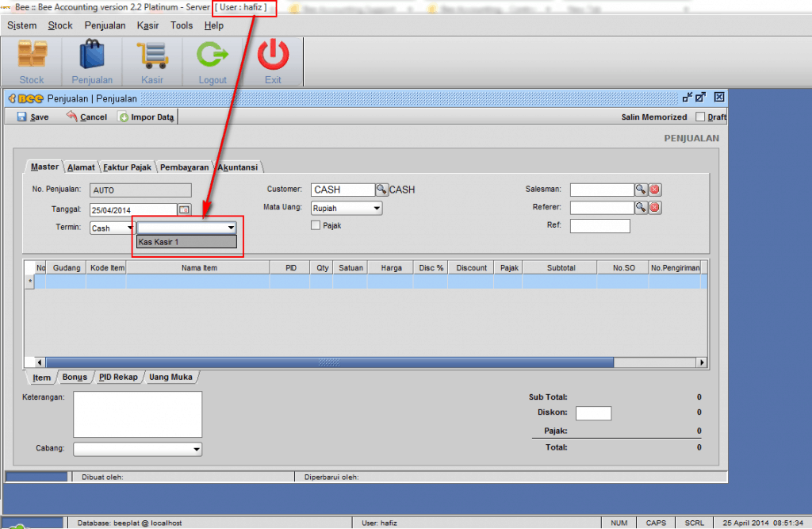Select Kas Kasir 1 from list

coord(187,242)
